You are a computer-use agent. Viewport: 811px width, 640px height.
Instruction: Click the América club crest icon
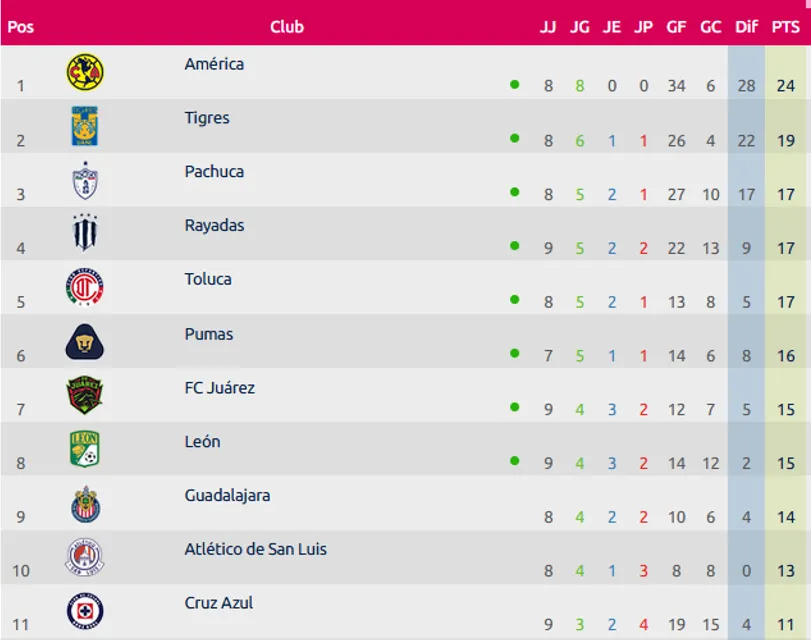pos(85,73)
